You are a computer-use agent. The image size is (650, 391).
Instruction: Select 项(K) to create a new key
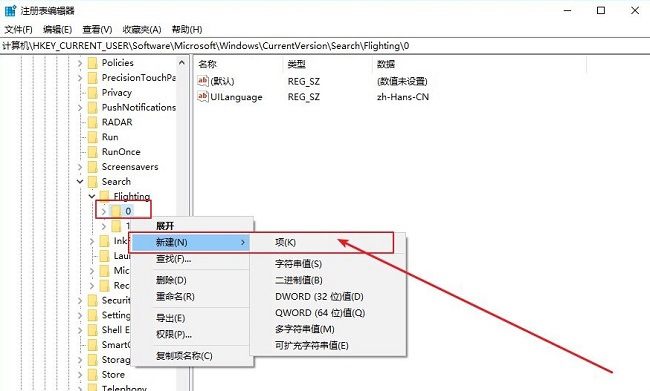pos(327,243)
